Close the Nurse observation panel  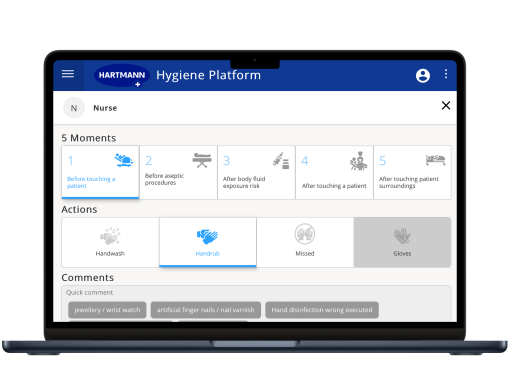point(446,105)
